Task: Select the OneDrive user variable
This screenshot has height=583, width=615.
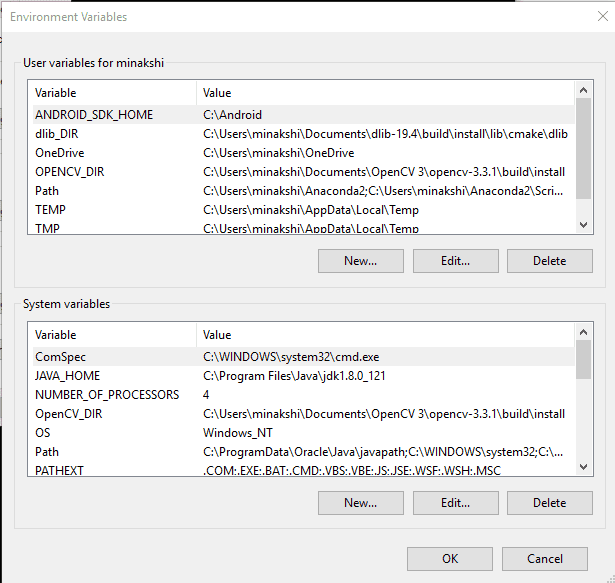Action: (304, 153)
